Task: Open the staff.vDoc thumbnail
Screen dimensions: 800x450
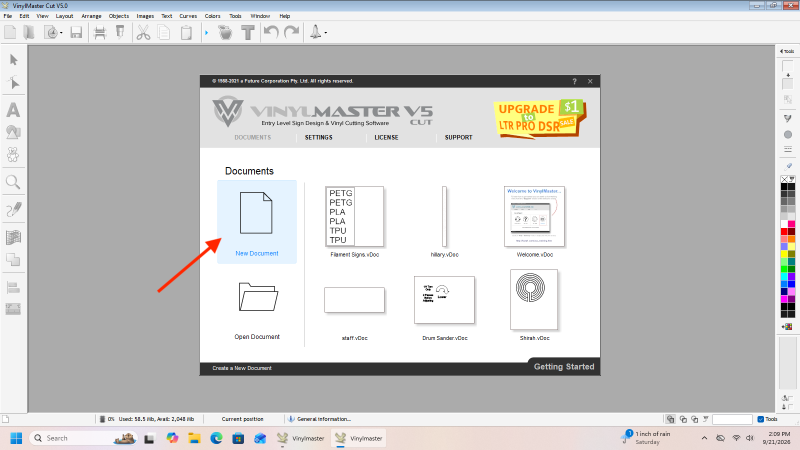Action: point(354,300)
